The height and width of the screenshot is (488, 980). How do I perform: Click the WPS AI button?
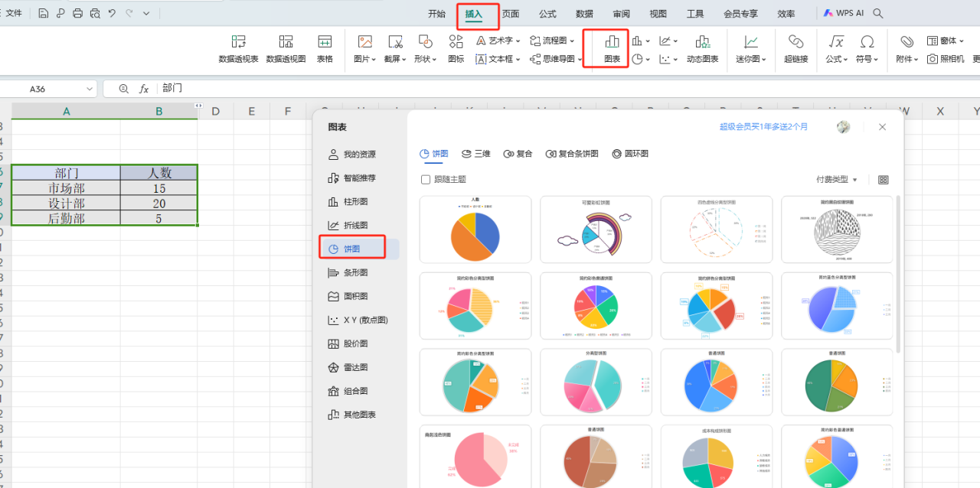[x=844, y=13]
